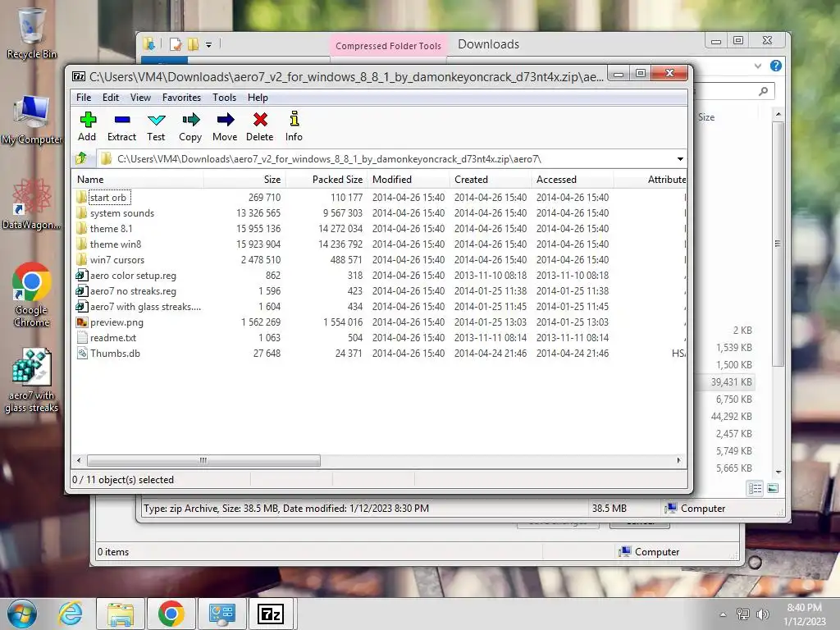Open the quick access toolbar dropdown in Downloads
Viewport: 840px width, 630px height.
click(x=209, y=44)
